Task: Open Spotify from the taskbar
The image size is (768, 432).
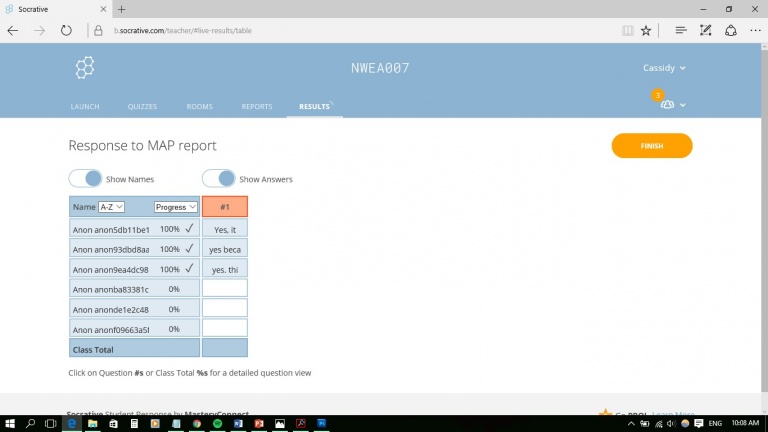Action: (x=217, y=424)
